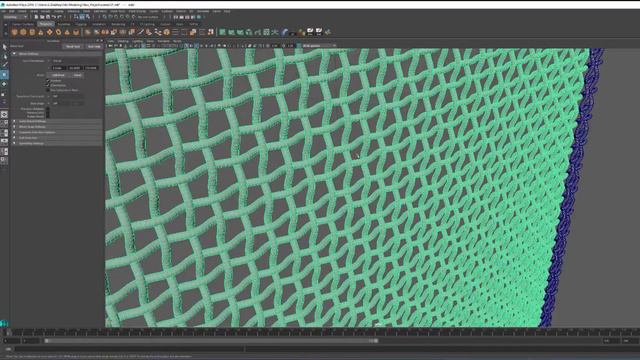Close the Tool Settings panel
The height and width of the screenshot is (360, 640).
coord(102,41)
